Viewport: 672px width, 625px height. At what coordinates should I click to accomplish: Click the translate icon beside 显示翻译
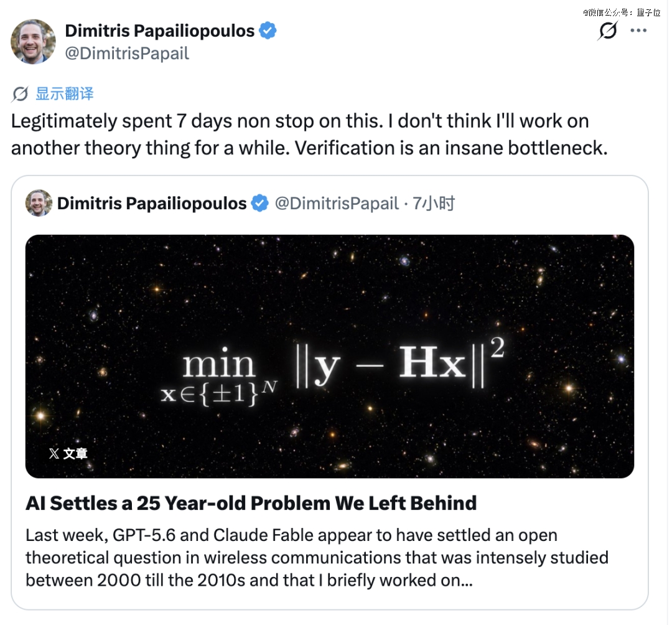tap(20, 94)
